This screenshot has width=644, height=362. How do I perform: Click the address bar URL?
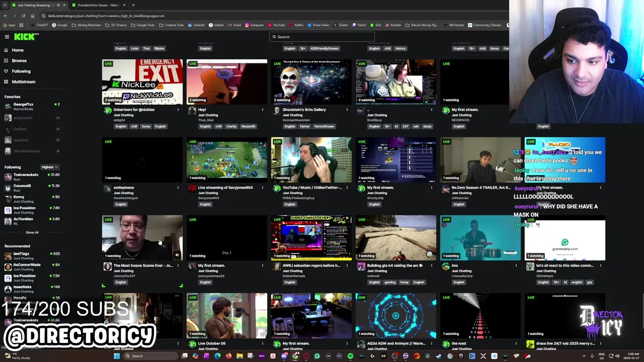click(x=106, y=16)
